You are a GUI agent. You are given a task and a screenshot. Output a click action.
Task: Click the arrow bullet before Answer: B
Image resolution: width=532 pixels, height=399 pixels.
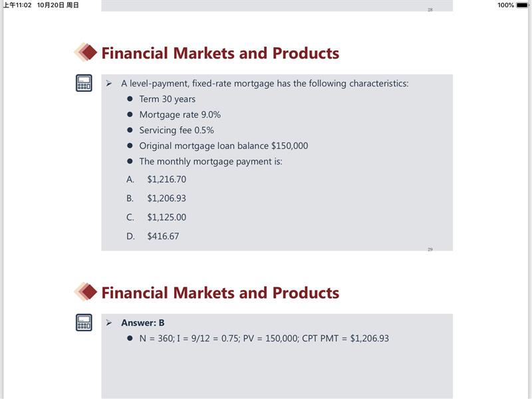coord(108,323)
